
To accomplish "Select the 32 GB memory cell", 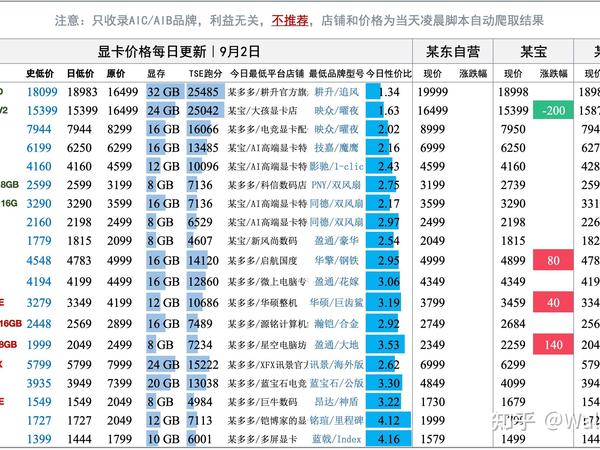I will [164, 92].
